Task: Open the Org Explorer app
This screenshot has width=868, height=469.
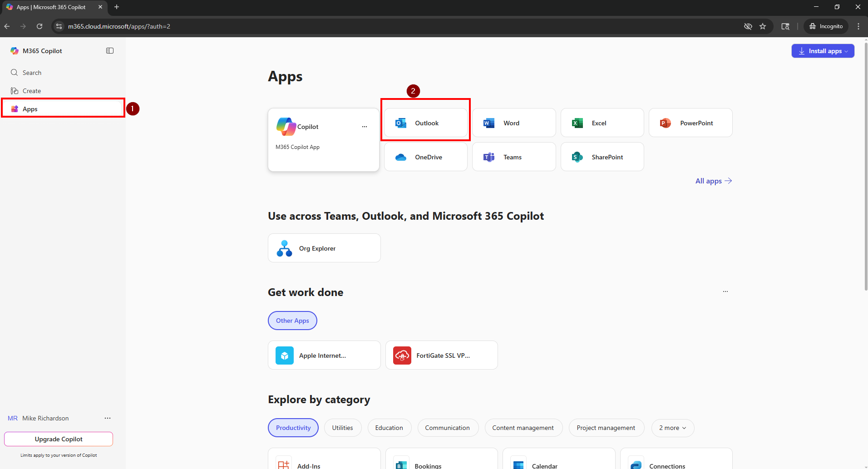Action: (x=324, y=248)
